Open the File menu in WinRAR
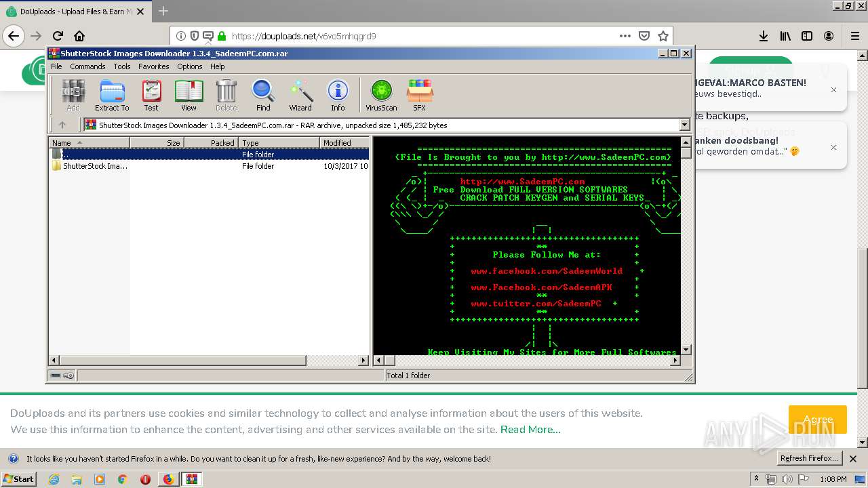 [56, 66]
